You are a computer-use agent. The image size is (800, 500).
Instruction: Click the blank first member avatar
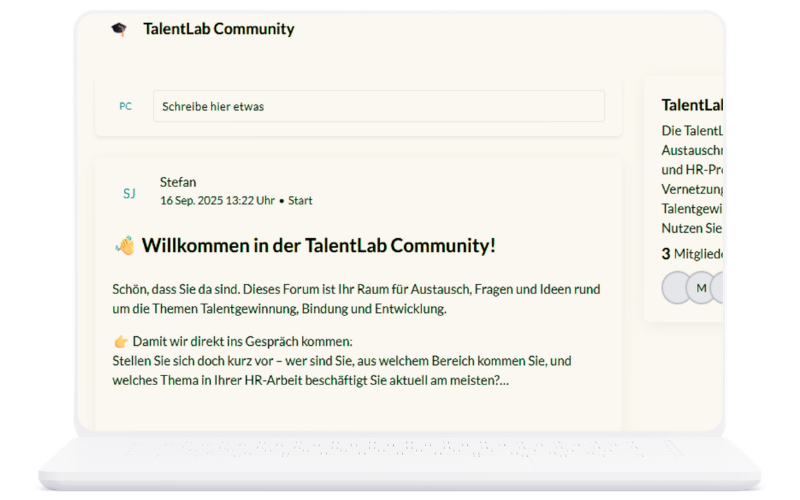tap(675, 288)
